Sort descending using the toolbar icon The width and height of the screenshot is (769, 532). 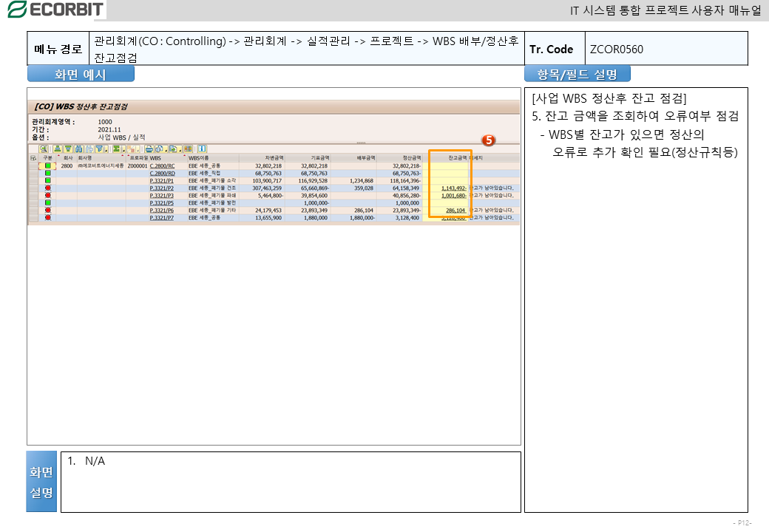[x=68, y=149]
